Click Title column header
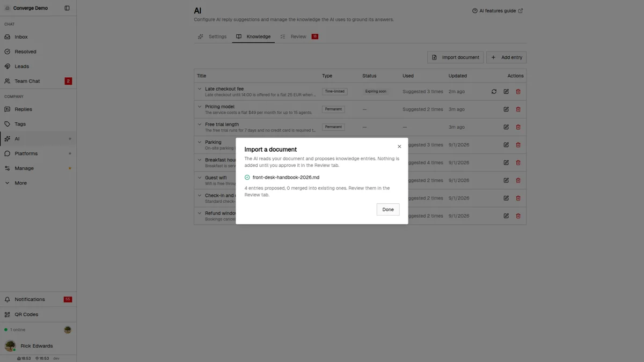Screen dimensions: 644x362 (201, 76)
